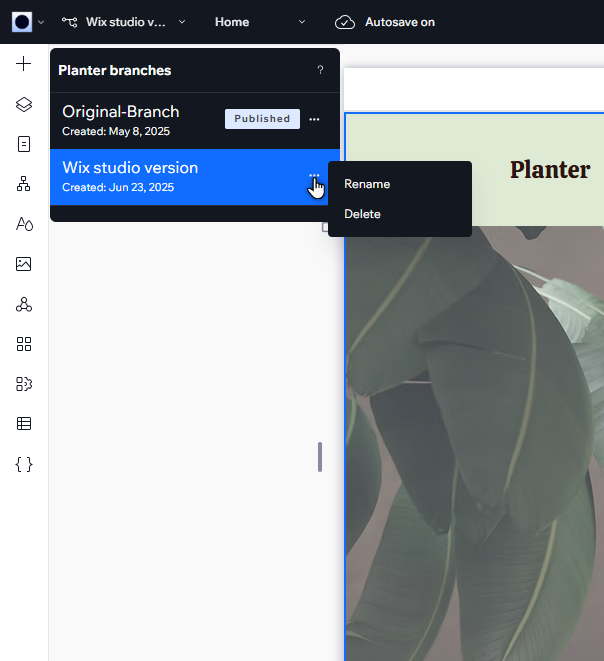Click the Wix Studio logo icon
This screenshot has width=604, height=661.
[x=22, y=22]
